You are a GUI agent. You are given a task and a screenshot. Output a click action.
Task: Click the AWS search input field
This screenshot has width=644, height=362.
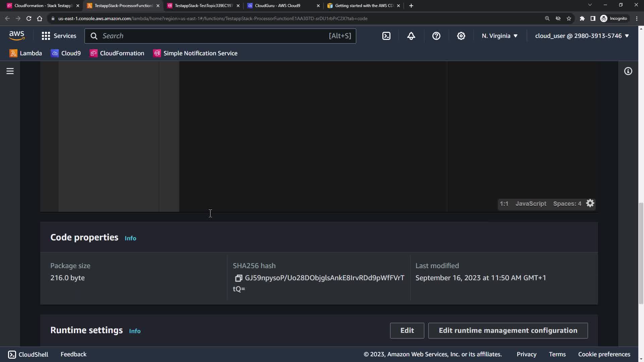(215, 36)
